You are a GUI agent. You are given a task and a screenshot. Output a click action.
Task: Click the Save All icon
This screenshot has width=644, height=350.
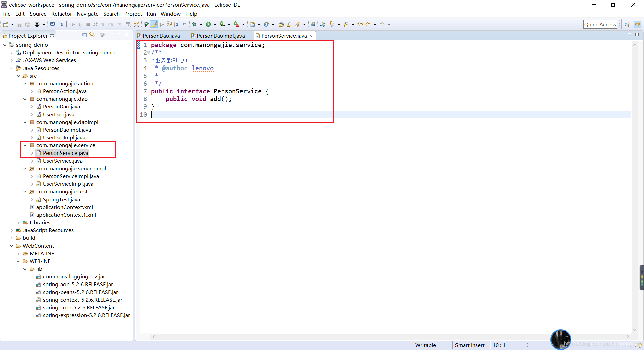click(x=28, y=24)
